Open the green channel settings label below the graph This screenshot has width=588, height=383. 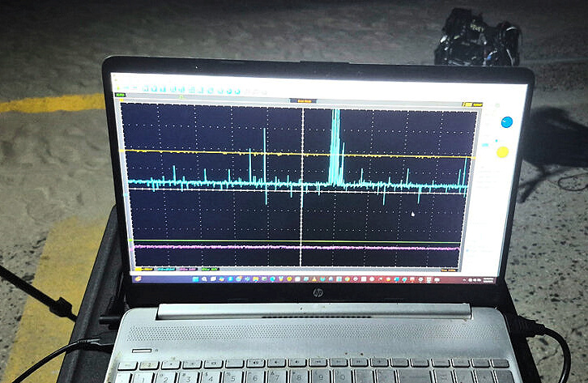point(209,269)
